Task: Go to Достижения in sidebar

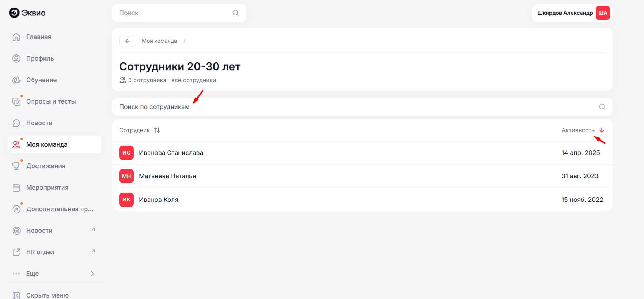Action: (45, 166)
